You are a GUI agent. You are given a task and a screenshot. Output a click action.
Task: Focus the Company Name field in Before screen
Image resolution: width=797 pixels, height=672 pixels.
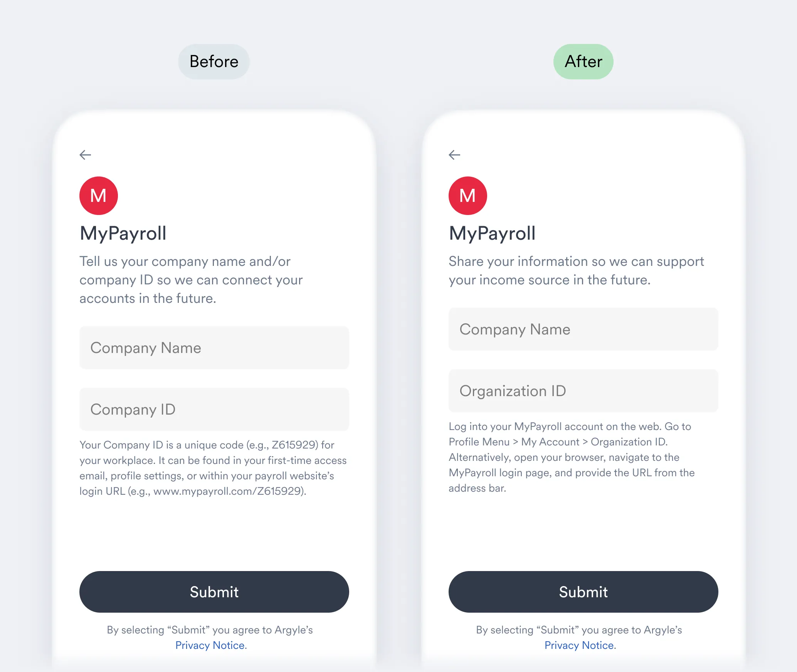coord(214,348)
